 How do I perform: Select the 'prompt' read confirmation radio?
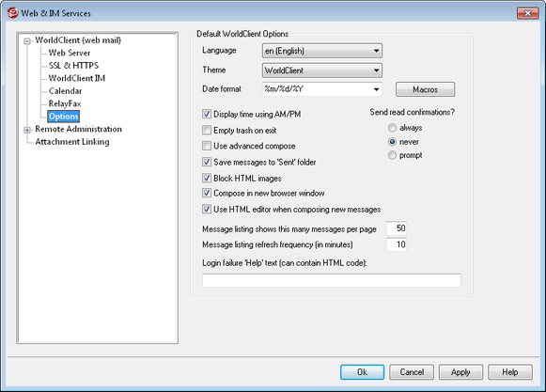pos(392,155)
